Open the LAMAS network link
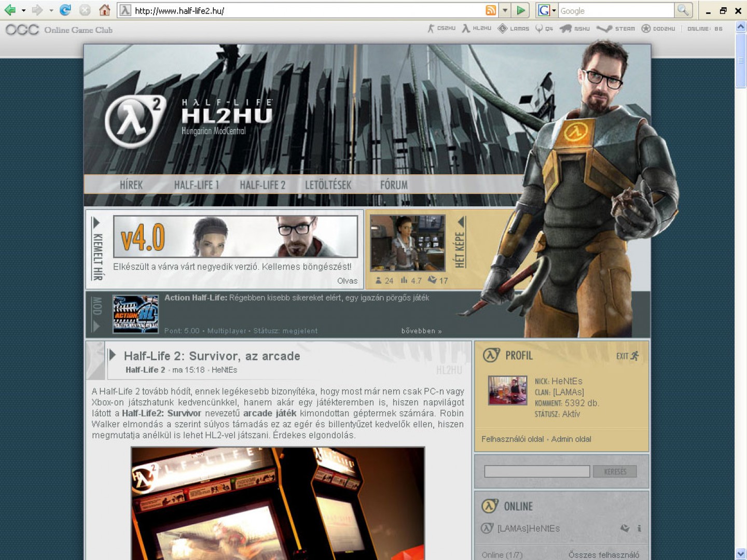The image size is (747, 560). [x=514, y=29]
